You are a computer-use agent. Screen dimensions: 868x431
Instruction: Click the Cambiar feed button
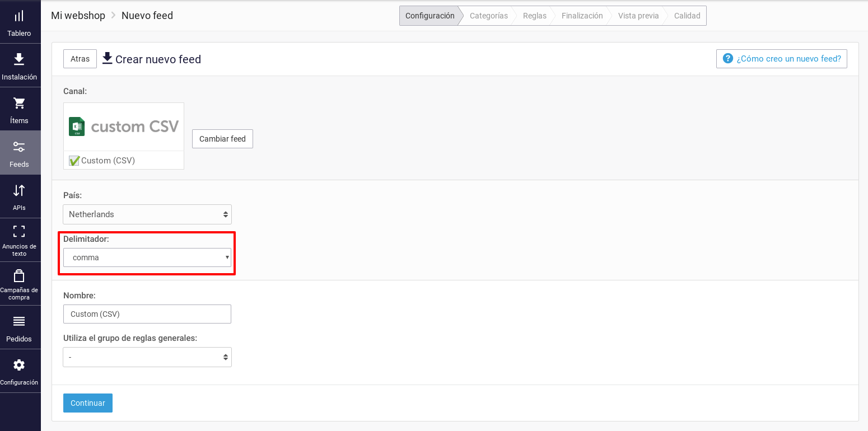222,138
